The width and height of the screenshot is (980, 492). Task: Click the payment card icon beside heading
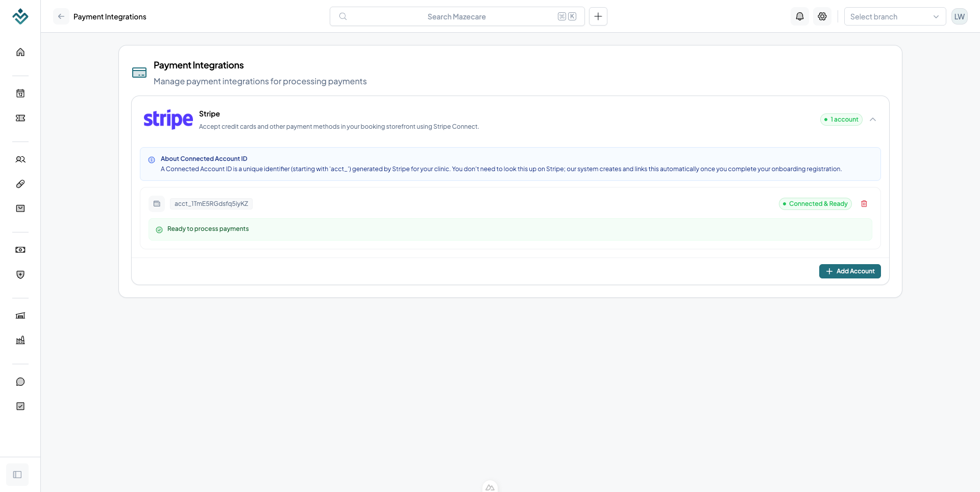139,73
